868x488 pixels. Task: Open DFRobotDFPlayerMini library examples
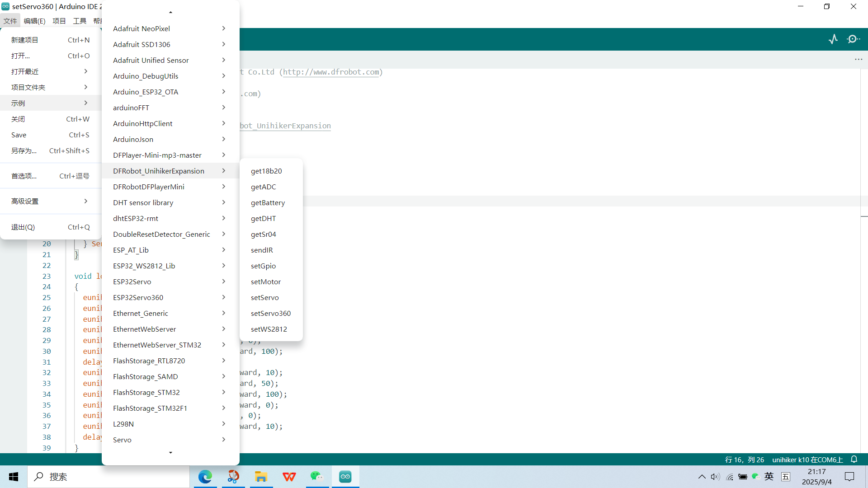tap(170, 187)
